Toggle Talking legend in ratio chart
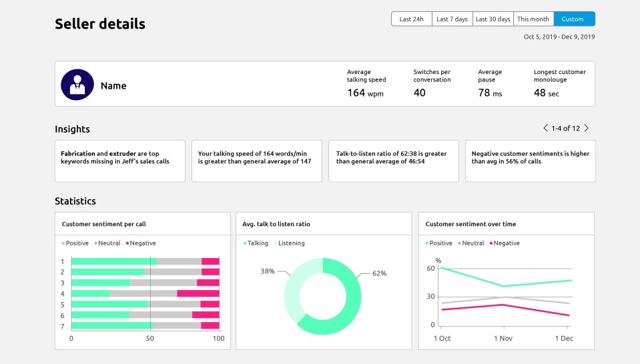This screenshot has height=364, width=640. pos(256,243)
